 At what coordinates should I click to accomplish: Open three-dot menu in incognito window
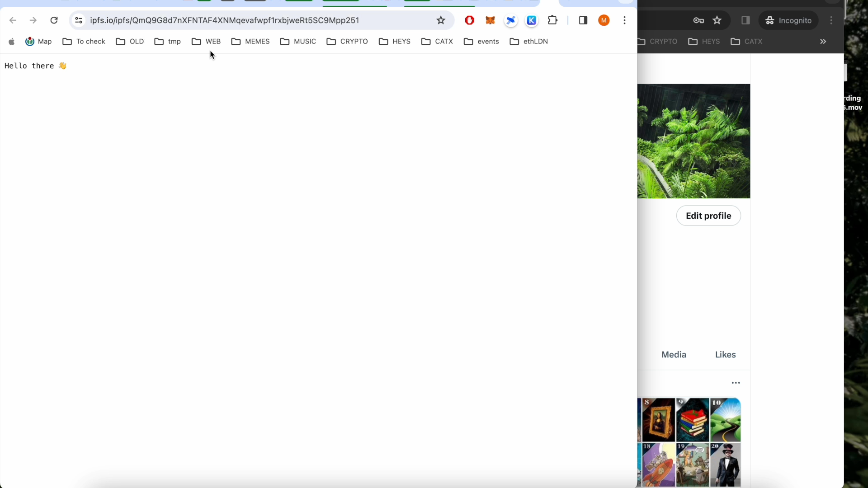[x=831, y=20]
